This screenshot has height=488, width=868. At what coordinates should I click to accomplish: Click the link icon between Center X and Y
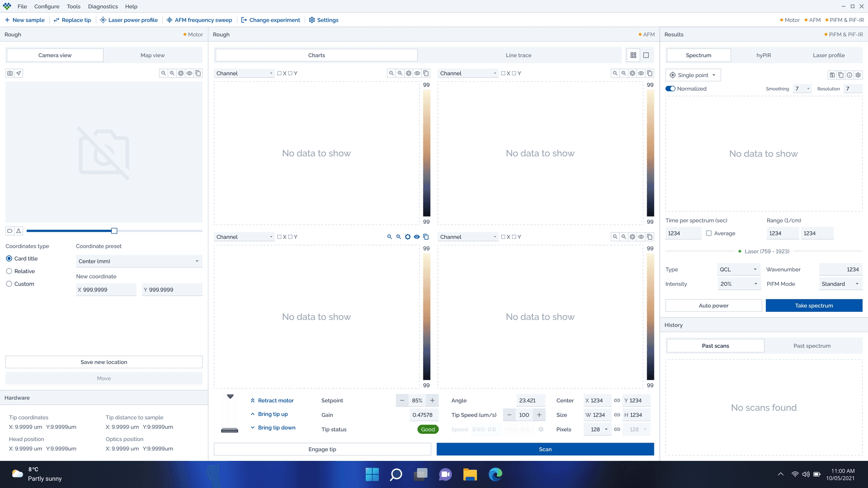coord(617,400)
